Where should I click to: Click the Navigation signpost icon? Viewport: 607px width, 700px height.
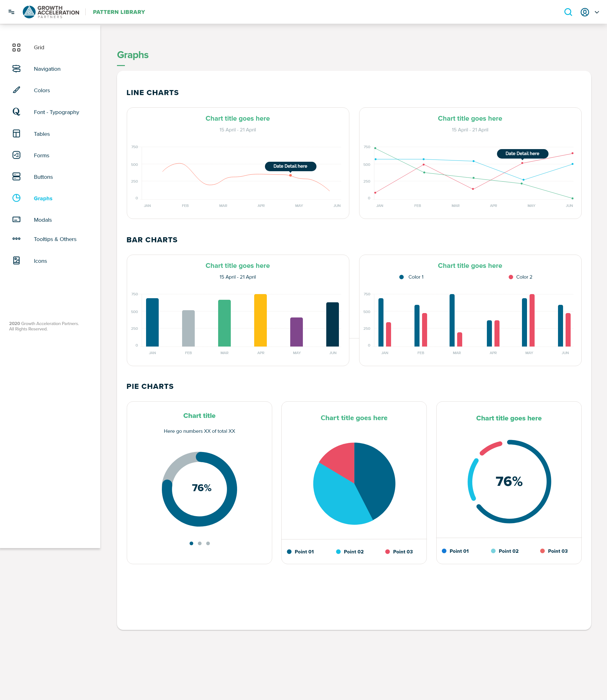tap(16, 69)
